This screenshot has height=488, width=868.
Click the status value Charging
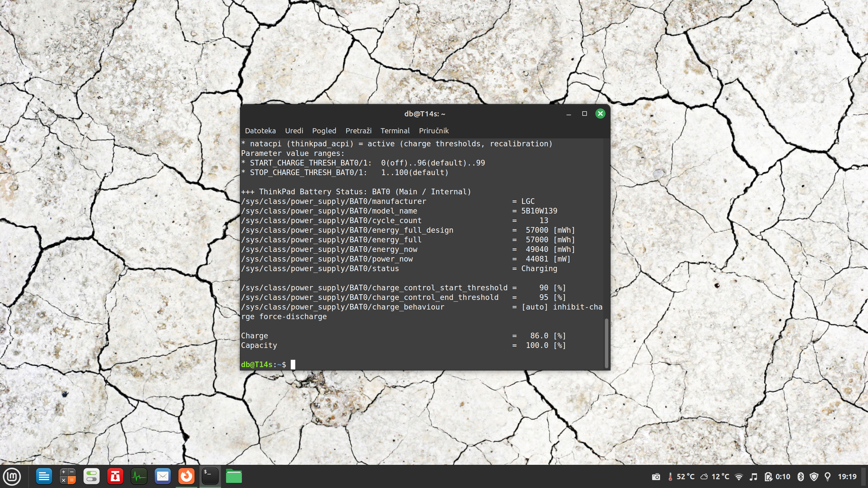[x=539, y=269]
